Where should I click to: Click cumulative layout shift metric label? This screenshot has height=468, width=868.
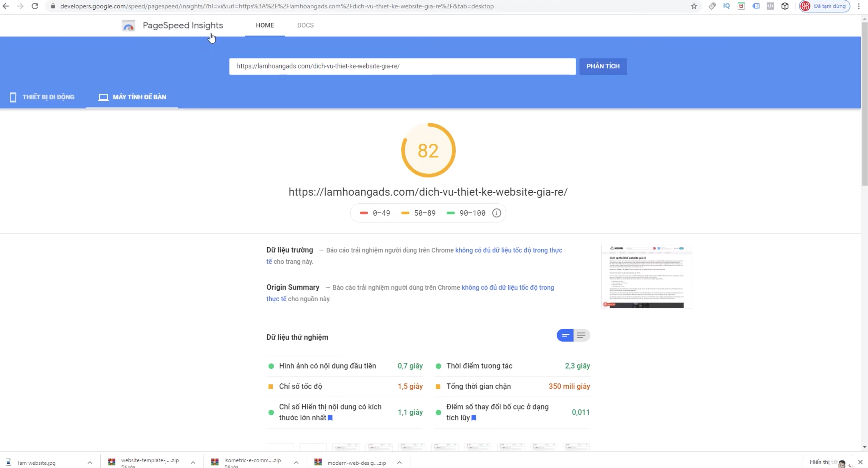(497, 413)
